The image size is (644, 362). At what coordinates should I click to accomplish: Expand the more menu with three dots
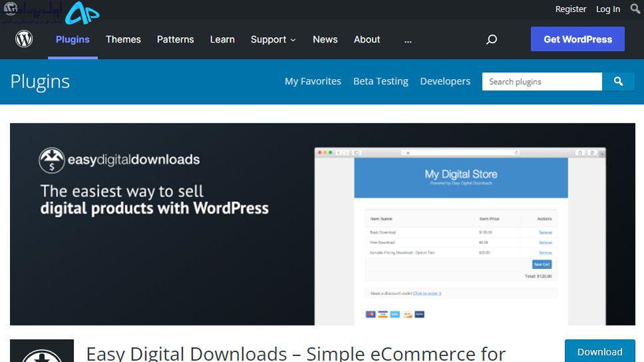[408, 41]
